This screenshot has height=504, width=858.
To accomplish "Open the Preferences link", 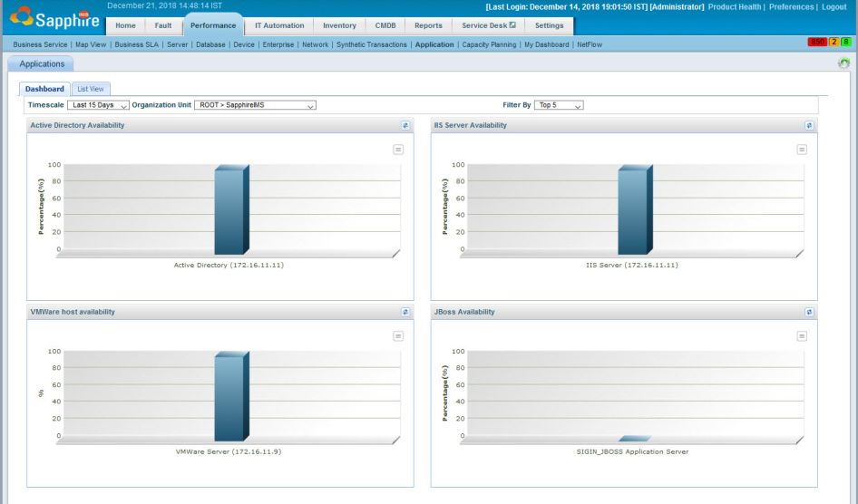I will (791, 7).
